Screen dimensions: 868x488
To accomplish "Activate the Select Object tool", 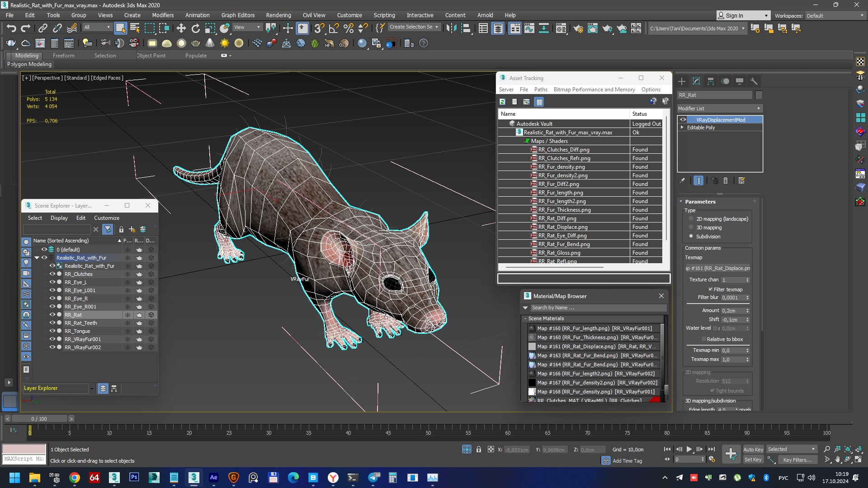I will [x=120, y=28].
